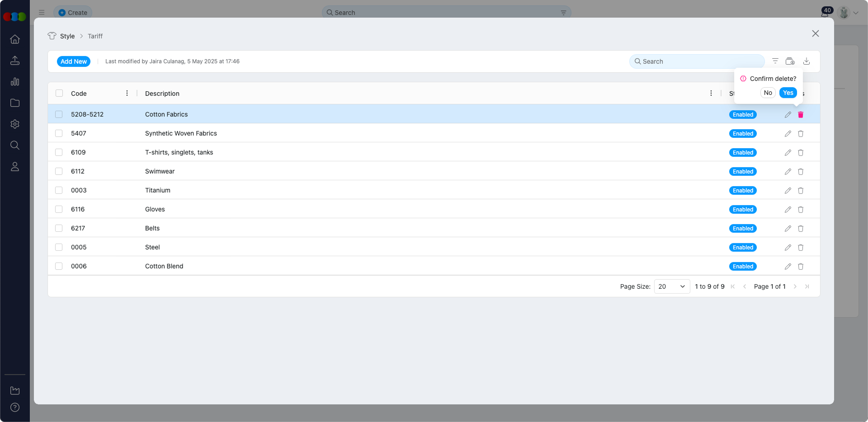Open the Code column options menu
Image resolution: width=868 pixels, height=422 pixels.
(x=127, y=94)
